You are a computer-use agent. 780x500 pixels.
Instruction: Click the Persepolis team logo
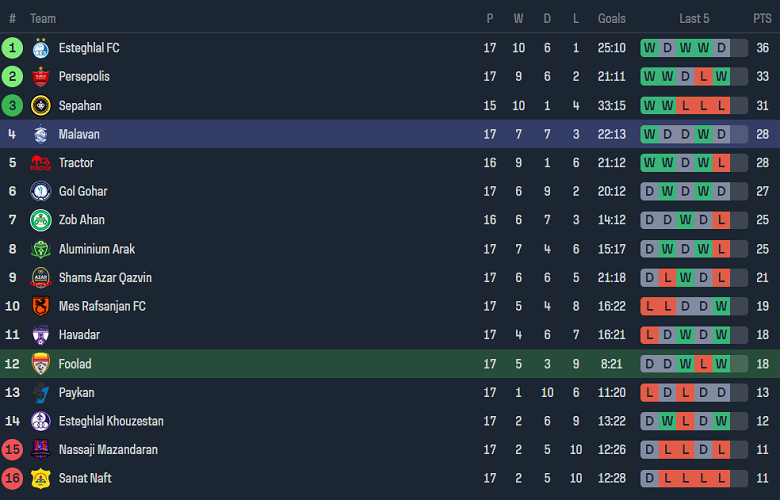pyautogui.click(x=40, y=77)
